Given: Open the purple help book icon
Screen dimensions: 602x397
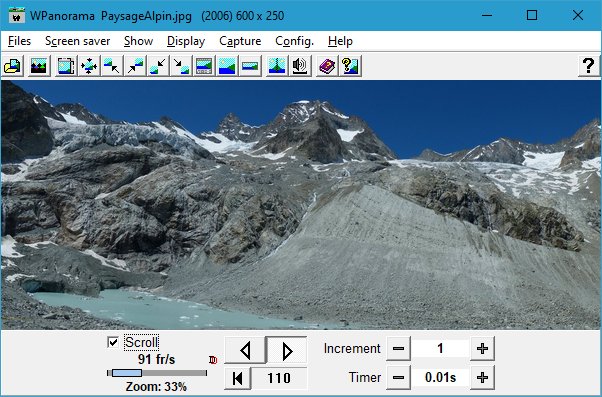Looking at the screenshot, I should [x=327, y=66].
